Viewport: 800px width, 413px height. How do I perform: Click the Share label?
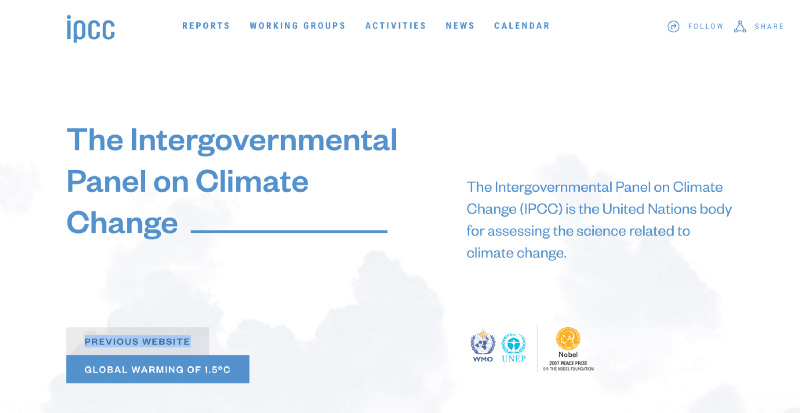(x=769, y=27)
